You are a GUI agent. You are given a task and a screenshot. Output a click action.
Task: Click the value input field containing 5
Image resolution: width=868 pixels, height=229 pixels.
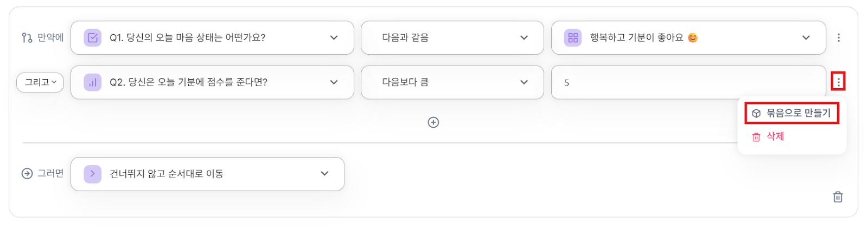coord(688,83)
